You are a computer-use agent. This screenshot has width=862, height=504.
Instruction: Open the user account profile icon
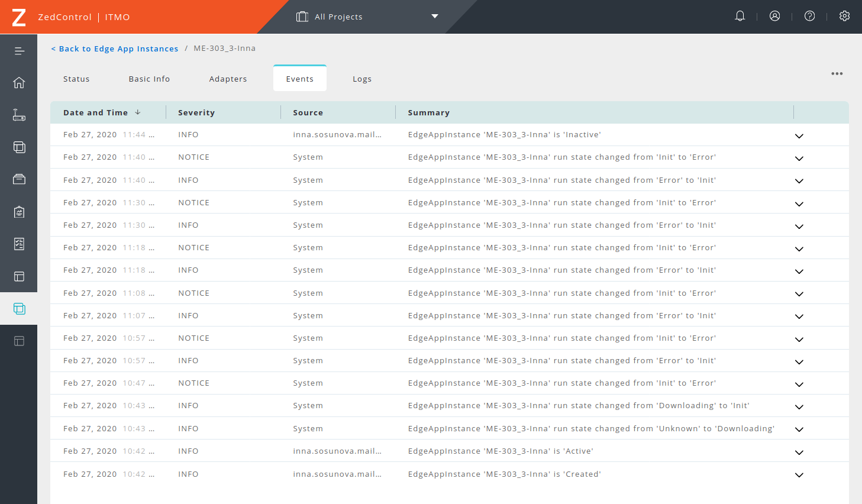[774, 17]
